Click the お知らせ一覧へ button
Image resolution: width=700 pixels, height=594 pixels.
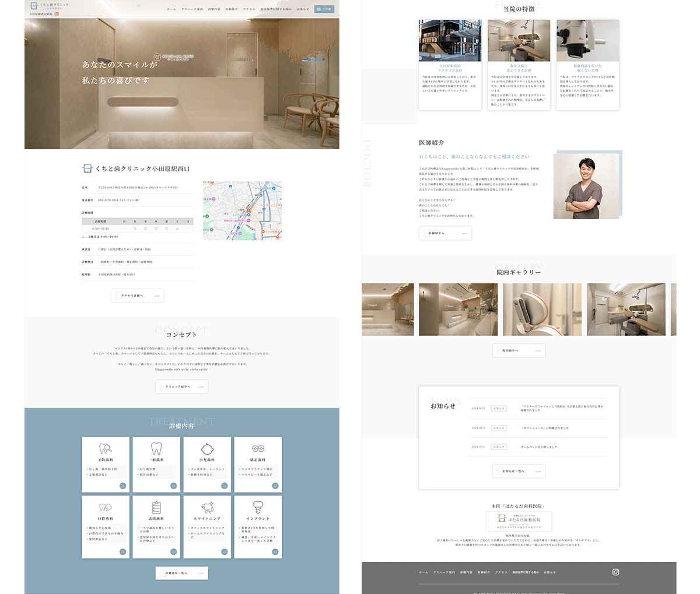519,471
